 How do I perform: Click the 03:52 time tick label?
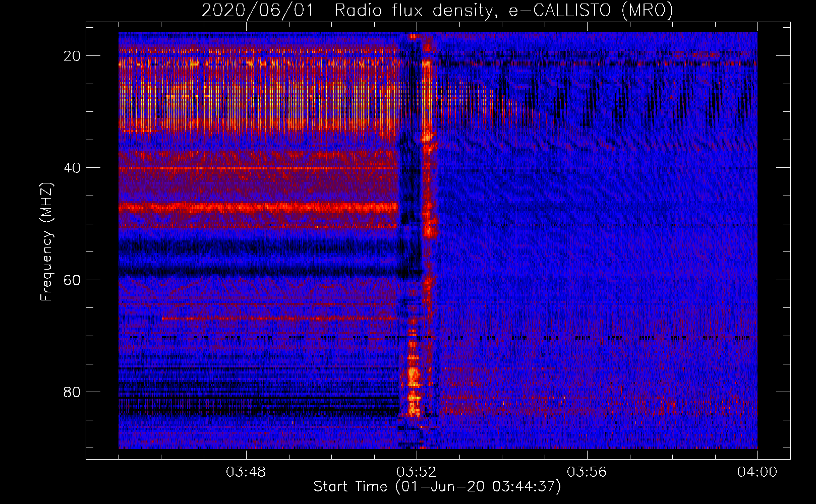point(417,472)
